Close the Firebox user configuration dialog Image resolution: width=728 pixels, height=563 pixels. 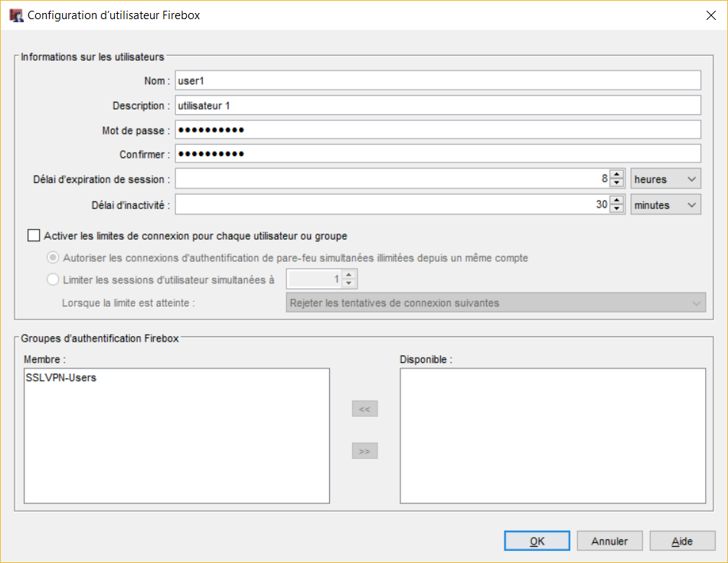pos(710,15)
